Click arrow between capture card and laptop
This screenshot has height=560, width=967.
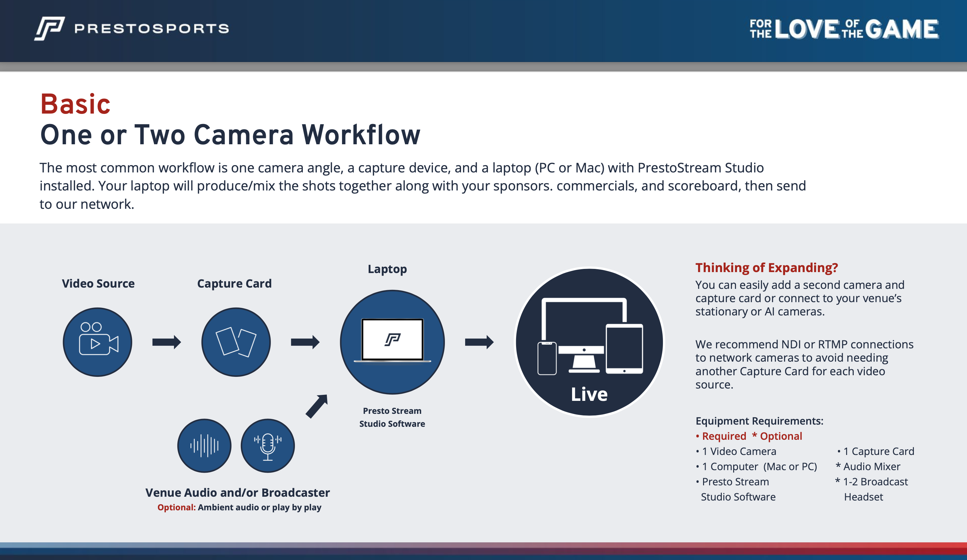305,342
